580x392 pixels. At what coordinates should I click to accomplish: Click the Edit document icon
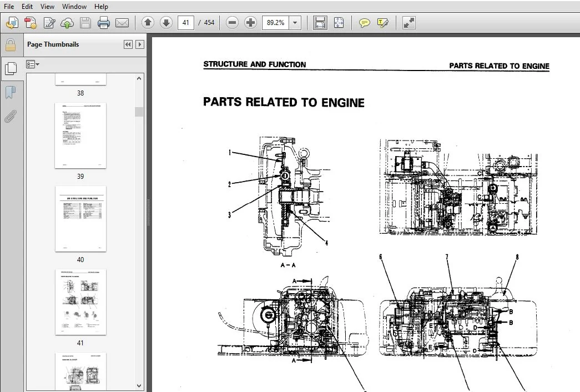(x=49, y=23)
